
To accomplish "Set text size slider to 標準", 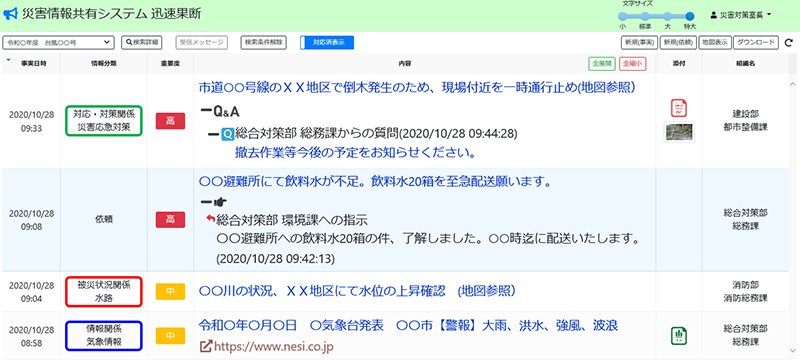I will [644, 16].
